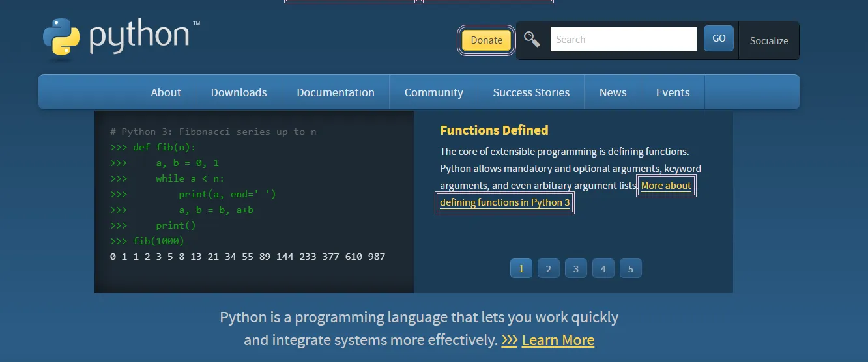Click the 'a, b = b, a+b' code line
The width and height of the screenshot is (868, 362).
[x=182, y=210]
